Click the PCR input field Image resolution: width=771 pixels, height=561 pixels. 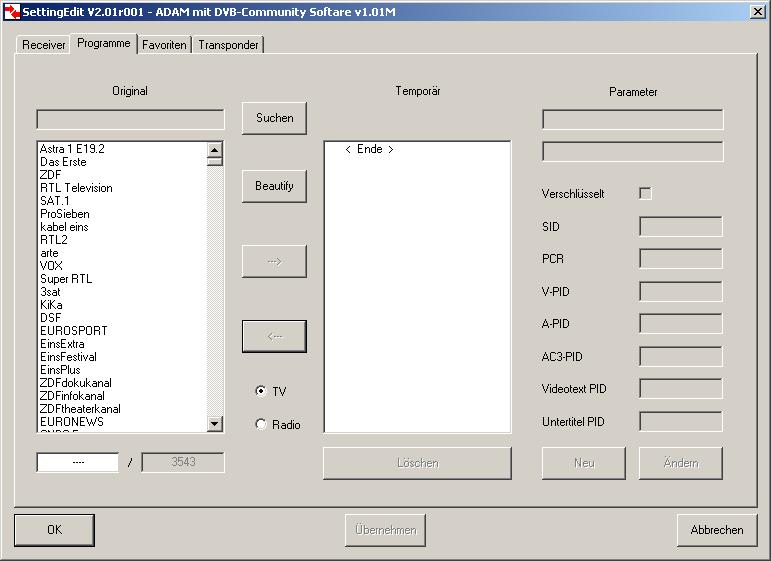tap(681, 259)
